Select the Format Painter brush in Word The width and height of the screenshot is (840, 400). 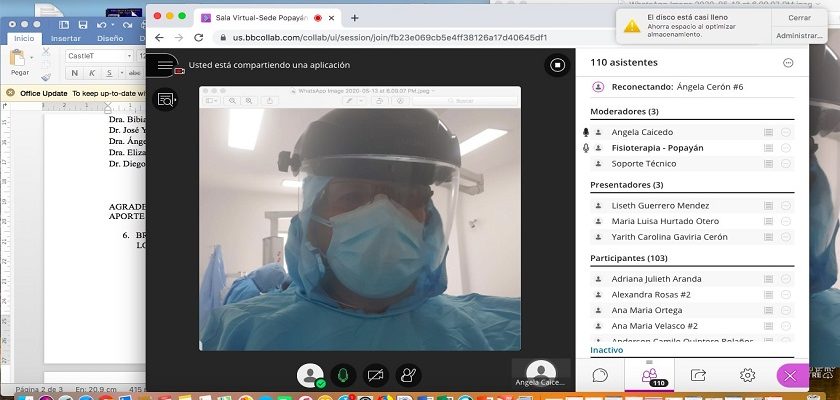46,77
